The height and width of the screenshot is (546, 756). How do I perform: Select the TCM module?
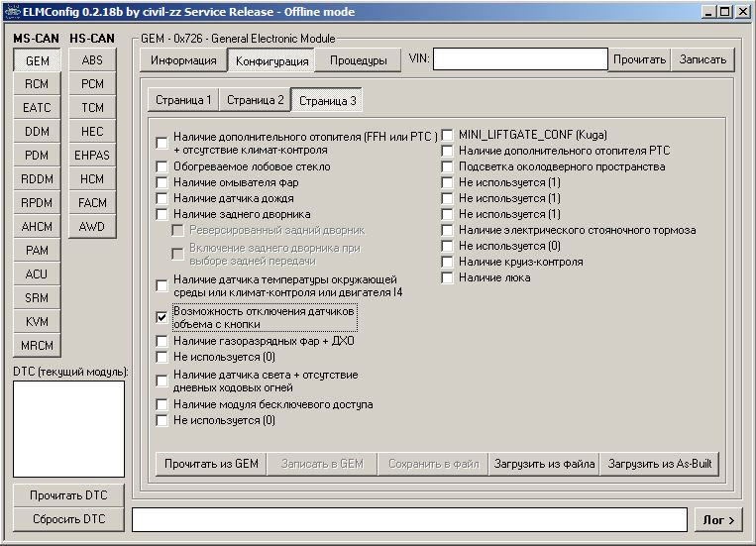point(92,108)
